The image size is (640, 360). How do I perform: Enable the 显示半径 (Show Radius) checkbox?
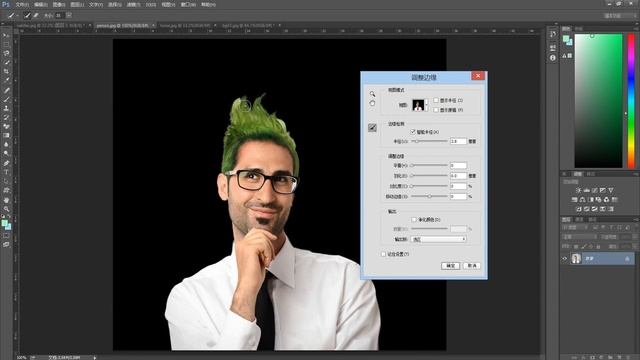tap(436, 100)
